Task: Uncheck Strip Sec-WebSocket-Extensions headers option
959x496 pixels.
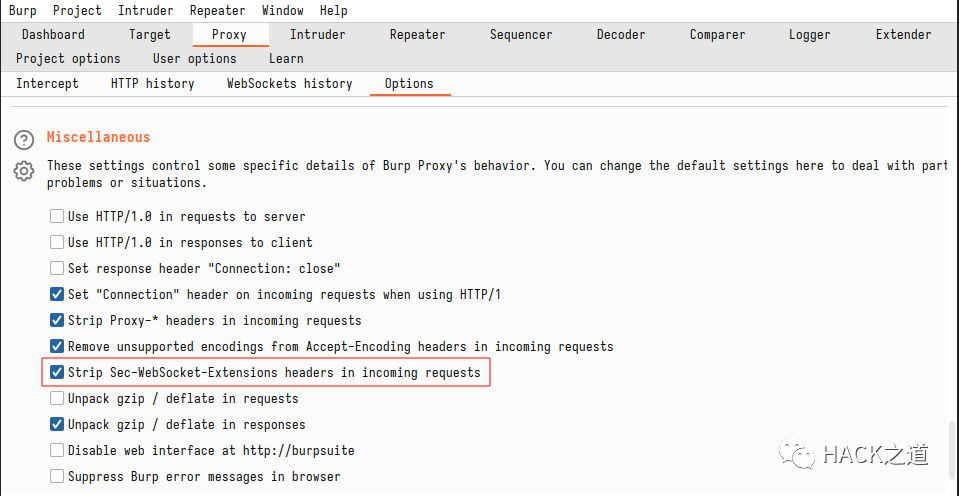Action: coord(57,372)
